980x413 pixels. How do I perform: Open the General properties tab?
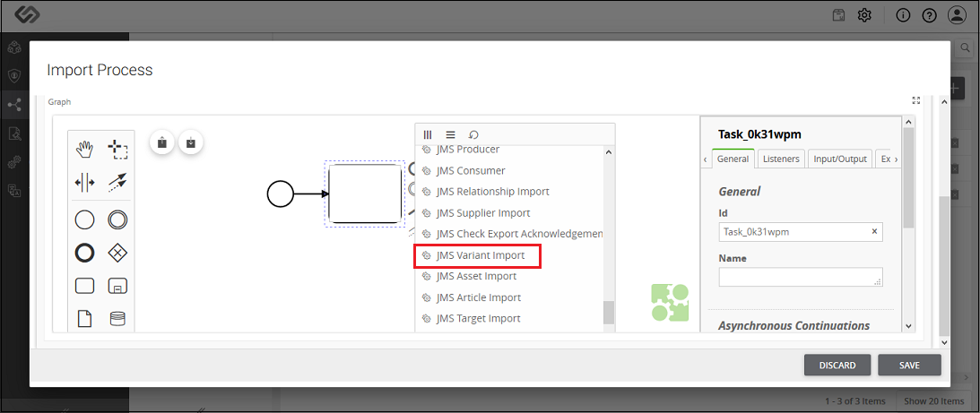coord(733,159)
